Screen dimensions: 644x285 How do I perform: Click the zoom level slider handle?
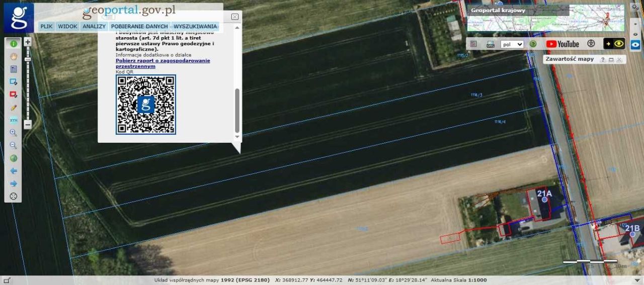click(x=28, y=59)
